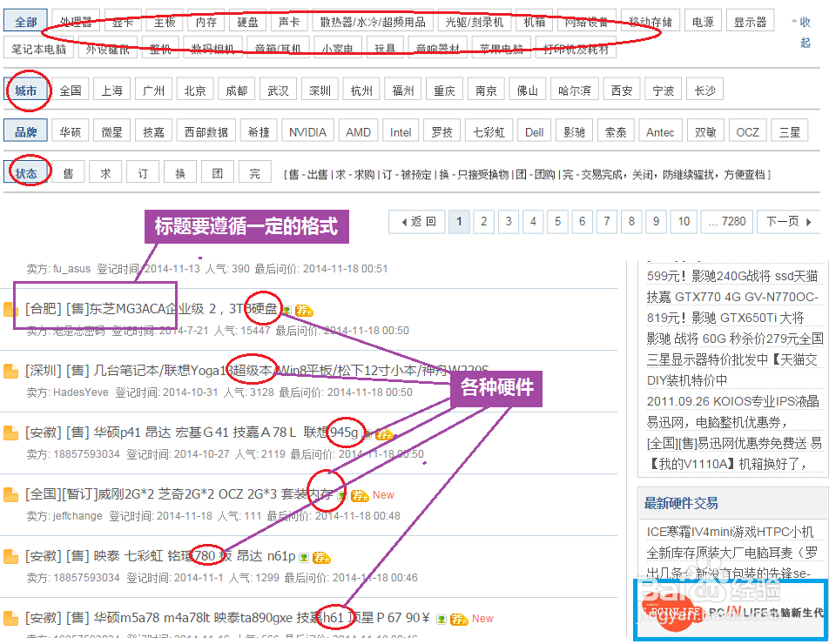Screen dimensions: 829x644
Task: Go to page 5
Action: coord(557,221)
